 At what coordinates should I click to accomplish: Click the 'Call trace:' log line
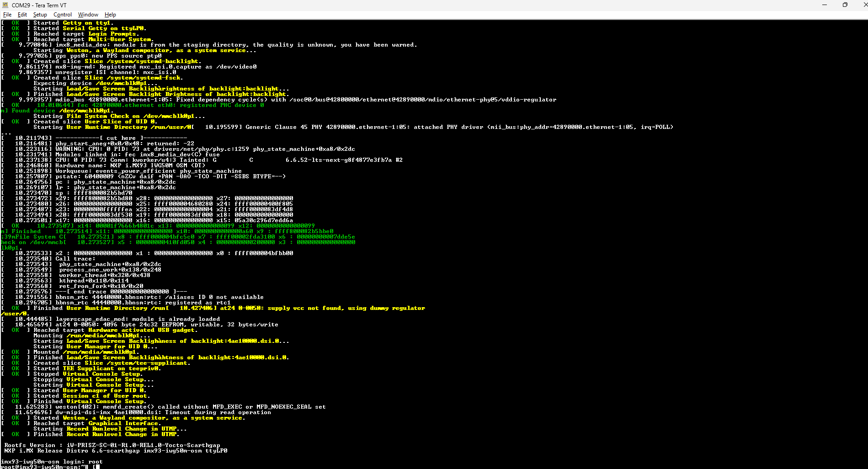pyautogui.click(x=48, y=259)
